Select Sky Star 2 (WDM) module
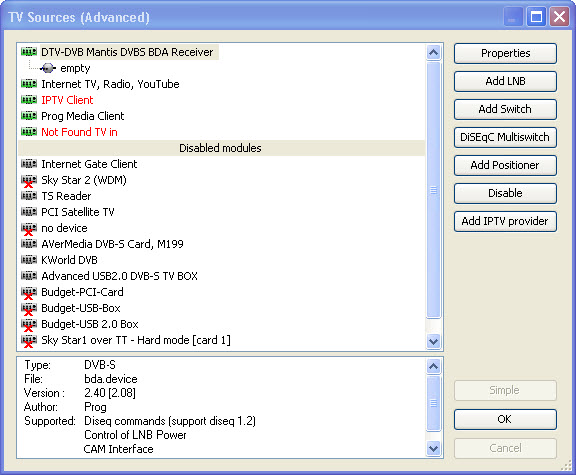The height and width of the screenshot is (475, 576). point(84,180)
